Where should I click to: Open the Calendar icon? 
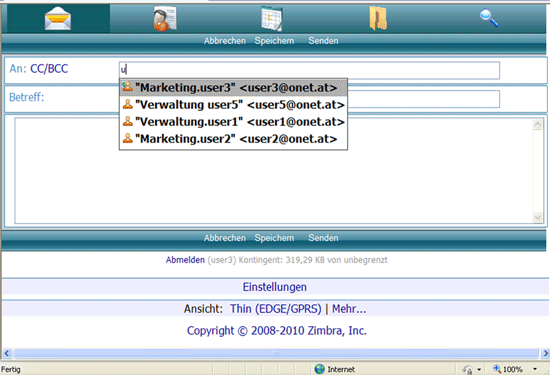tap(271, 19)
